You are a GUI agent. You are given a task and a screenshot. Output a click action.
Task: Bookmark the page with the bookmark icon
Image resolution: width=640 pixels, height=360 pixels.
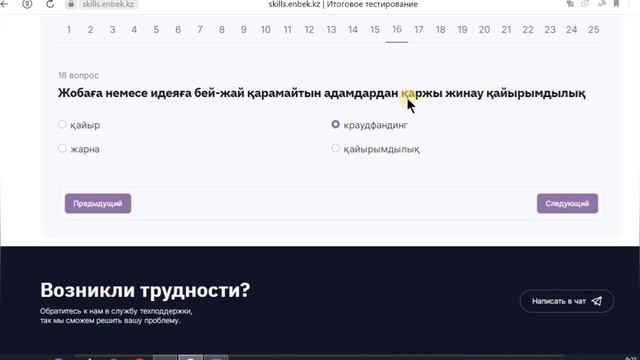tap(616, 4)
